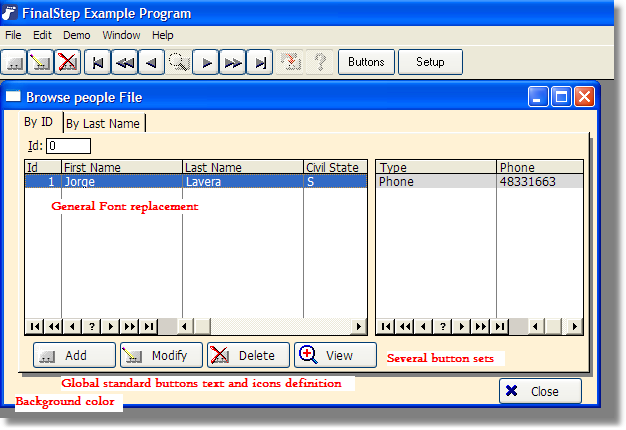
Task: Click right arrow of people list horizontal scrollbar
Action: click(359, 326)
